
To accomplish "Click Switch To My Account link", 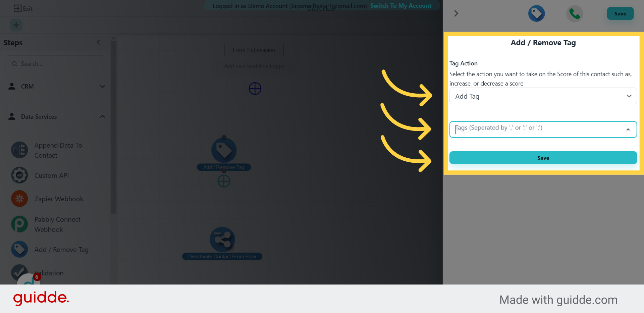I will click(x=401, y=6).
